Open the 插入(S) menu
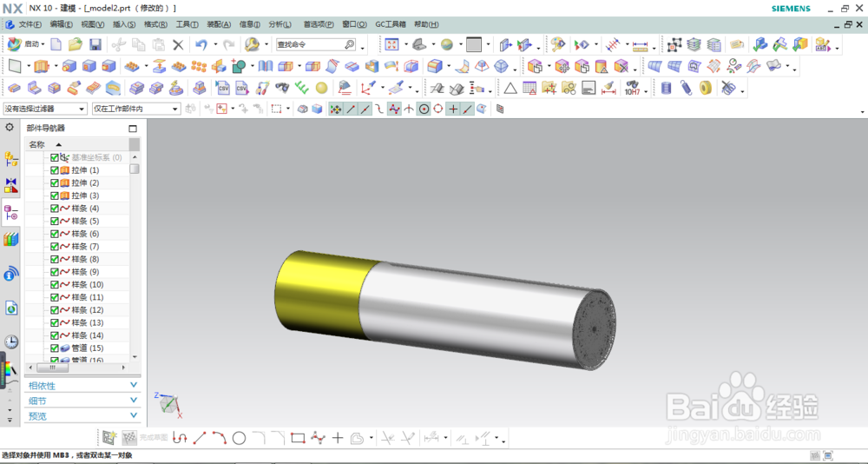This screenshot has height=464, width=868. (x=124, y=24)
